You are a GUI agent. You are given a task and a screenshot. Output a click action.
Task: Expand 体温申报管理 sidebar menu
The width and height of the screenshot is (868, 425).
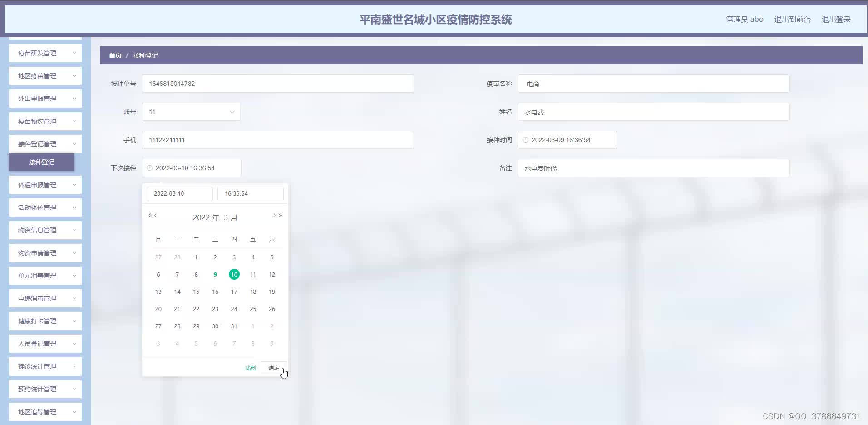click(45, 185)
